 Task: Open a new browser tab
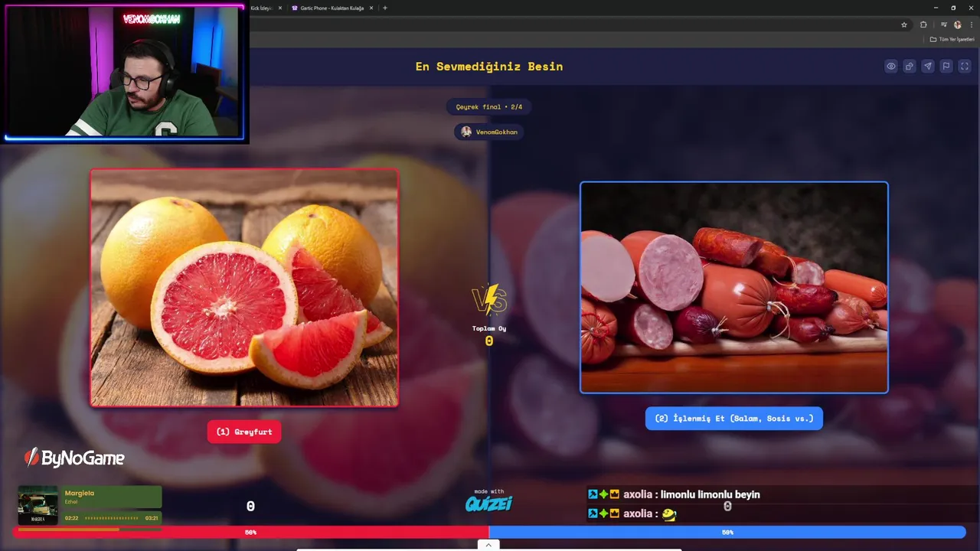click(385, 8)
